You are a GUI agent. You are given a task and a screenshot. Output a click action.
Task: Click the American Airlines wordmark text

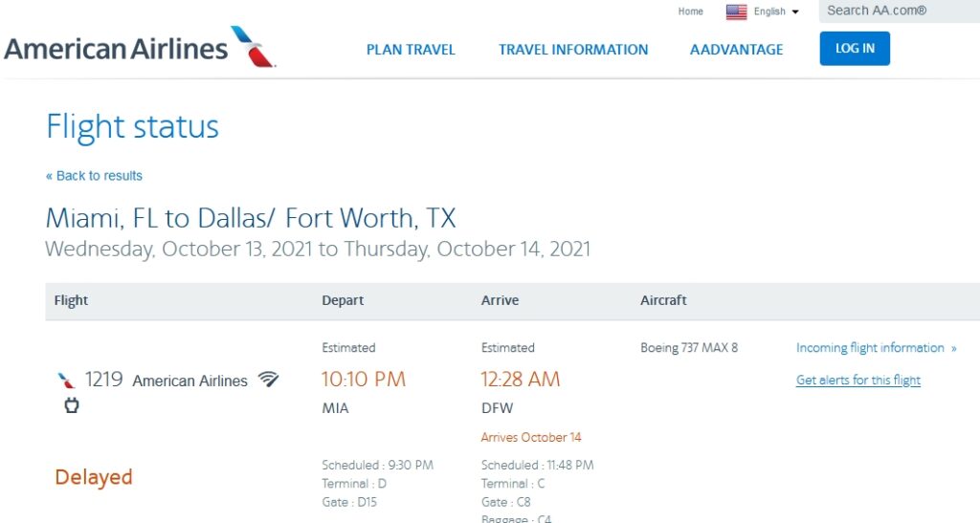tap(116, 48)
